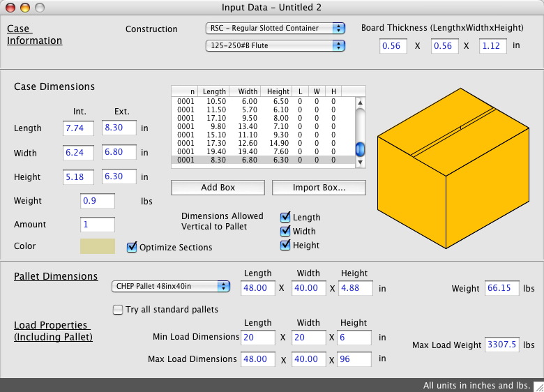Click the external Height field 6.30
Image resolution: width=544 pixels, height=392 pixels.
point(119,176)
